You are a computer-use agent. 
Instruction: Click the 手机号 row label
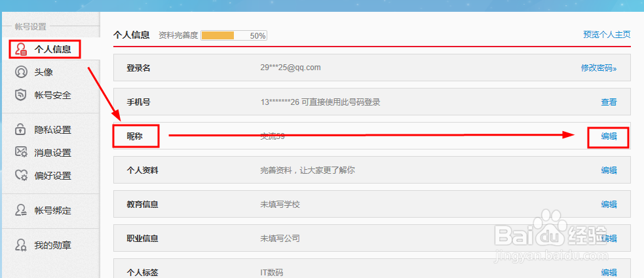pos(138,102)
